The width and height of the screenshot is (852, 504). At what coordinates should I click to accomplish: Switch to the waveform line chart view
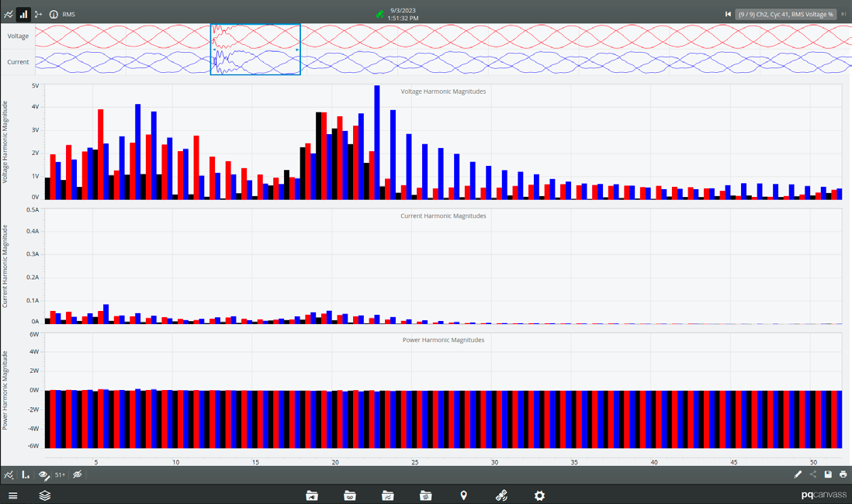[9, 14]
